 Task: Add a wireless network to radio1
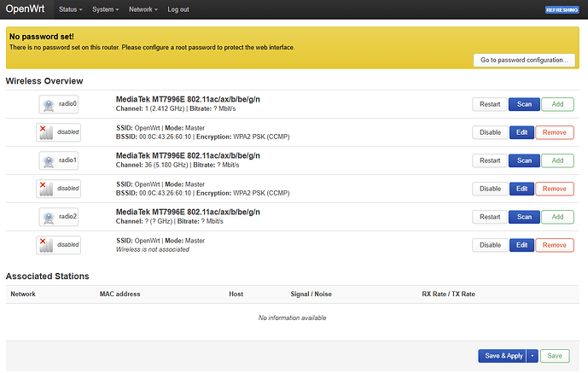557,160
